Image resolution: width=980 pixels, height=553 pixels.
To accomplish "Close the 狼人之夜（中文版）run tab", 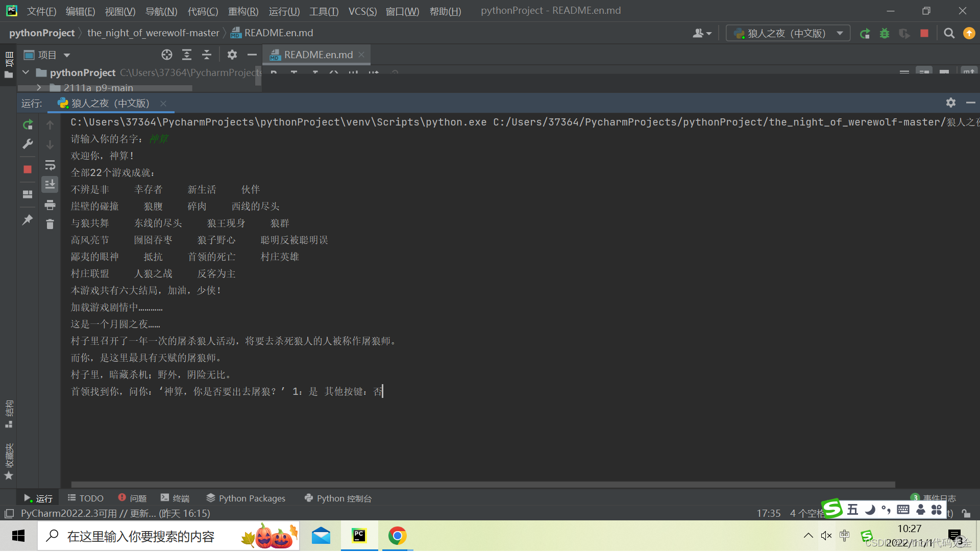I will [163, 104].
